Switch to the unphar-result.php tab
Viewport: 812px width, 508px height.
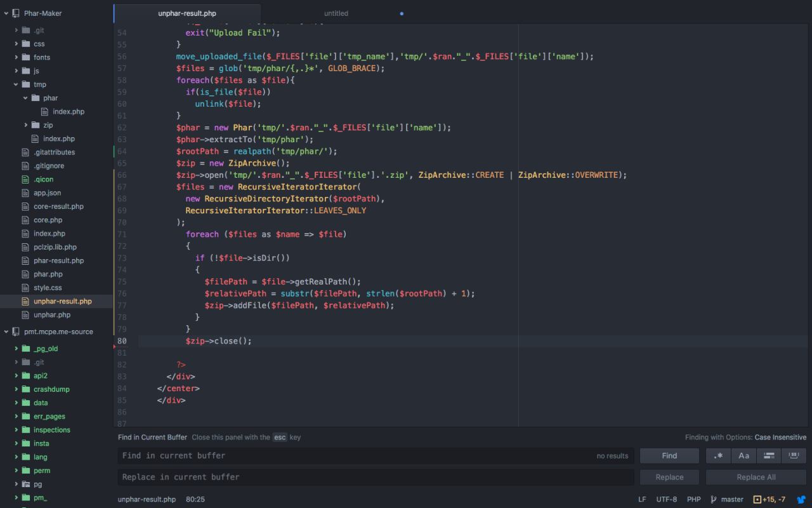click(x=187, y=13)
